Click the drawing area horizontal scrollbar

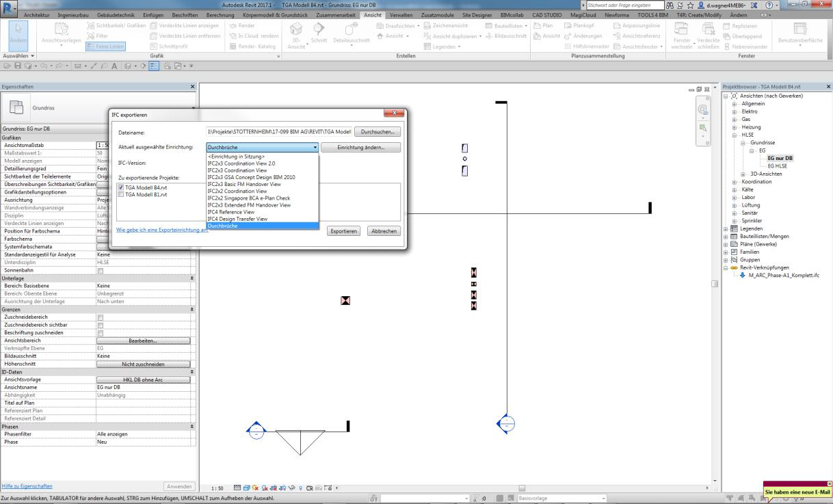click(522, 488)
